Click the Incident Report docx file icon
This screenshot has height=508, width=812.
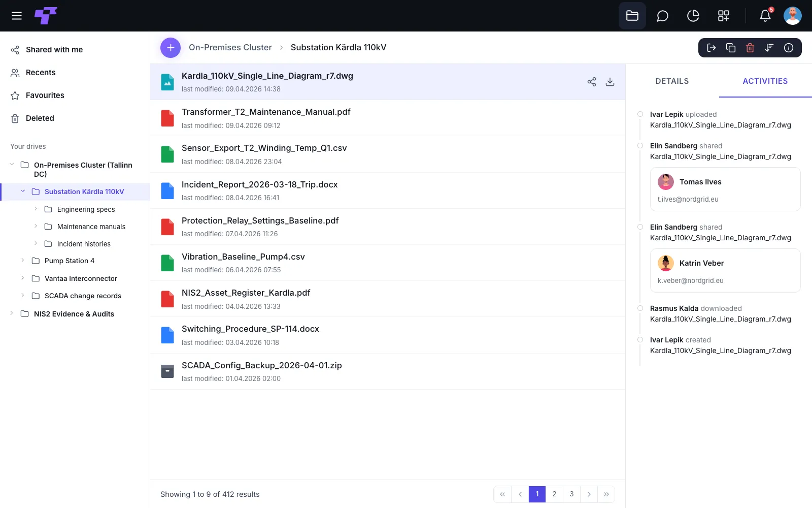pos(167,190)
